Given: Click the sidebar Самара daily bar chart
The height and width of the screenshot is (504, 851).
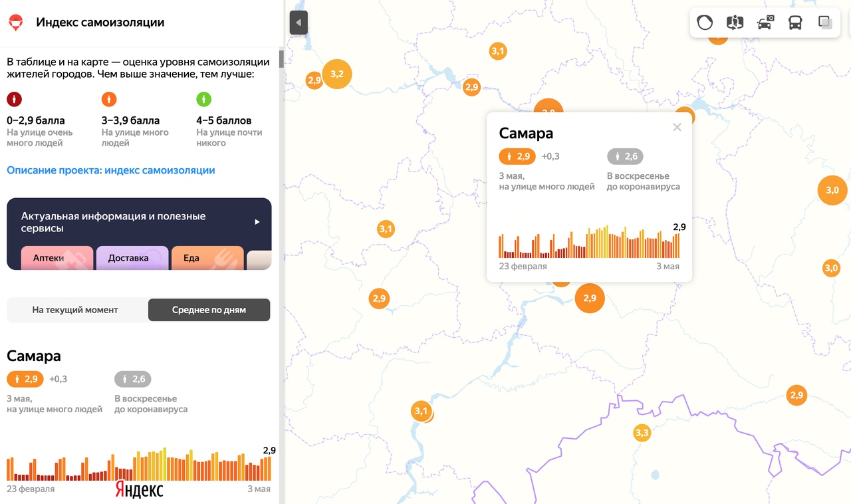Looking at the screenshot, I should pos(139,465).
